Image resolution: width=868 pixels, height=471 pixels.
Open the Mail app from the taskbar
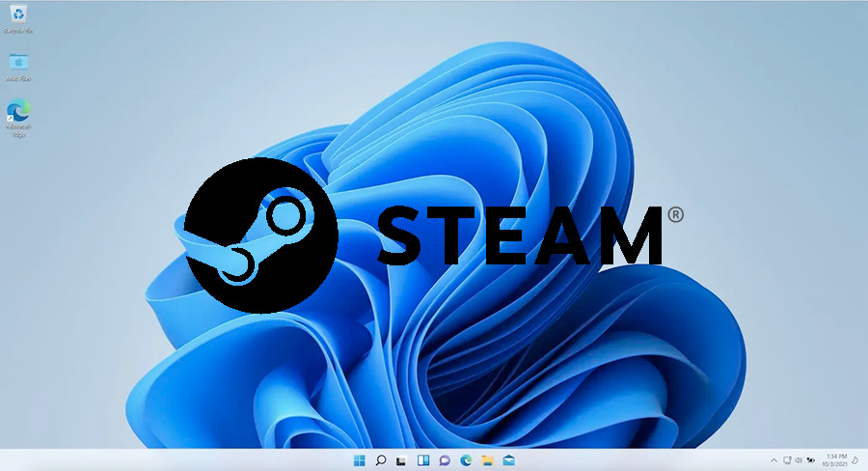pos(508,460)
